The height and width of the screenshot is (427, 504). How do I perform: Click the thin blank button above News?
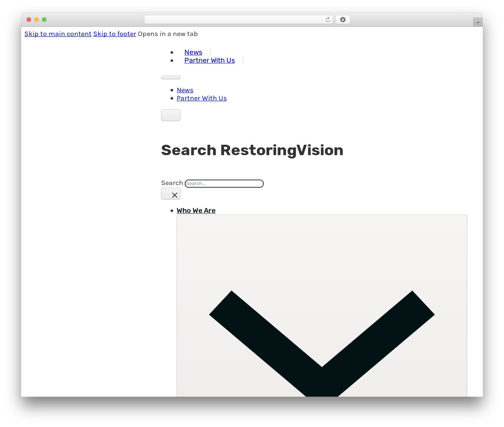pyautogui.click(x=171, y=78)
